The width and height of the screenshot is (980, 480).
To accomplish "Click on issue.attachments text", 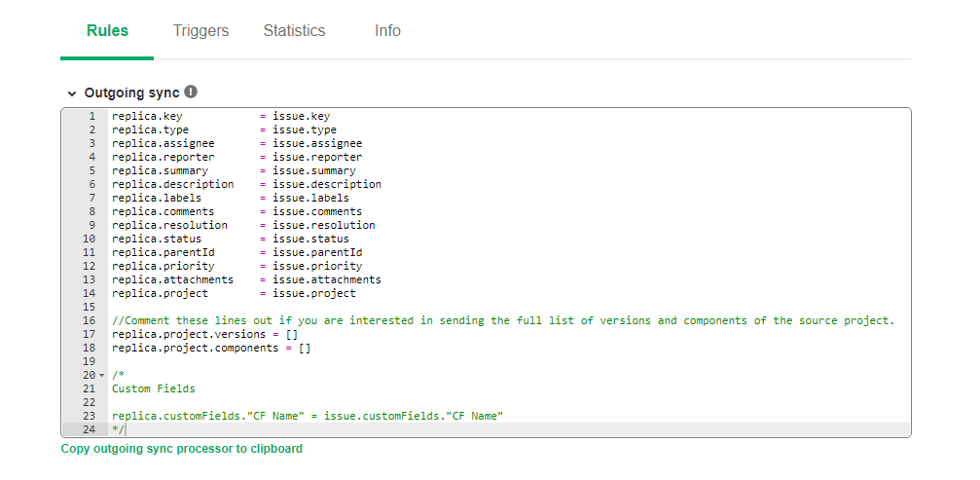I will tap(327, 280).
